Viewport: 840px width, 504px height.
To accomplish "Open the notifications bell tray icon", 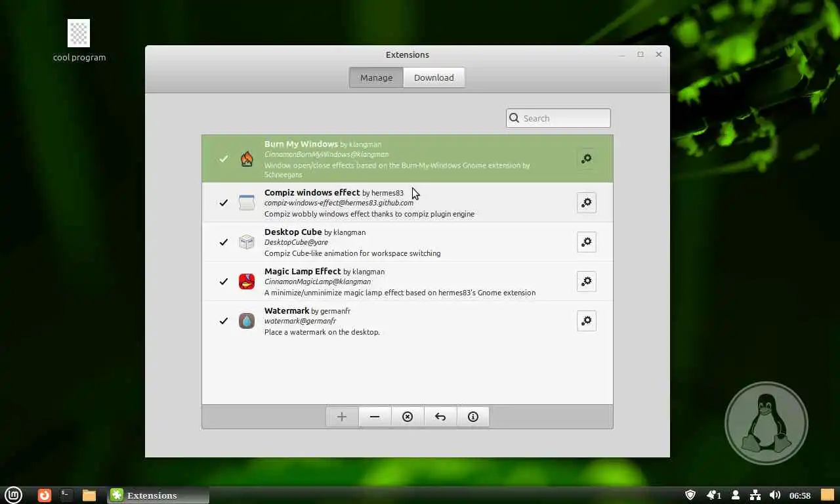I will tap(713, 495).
